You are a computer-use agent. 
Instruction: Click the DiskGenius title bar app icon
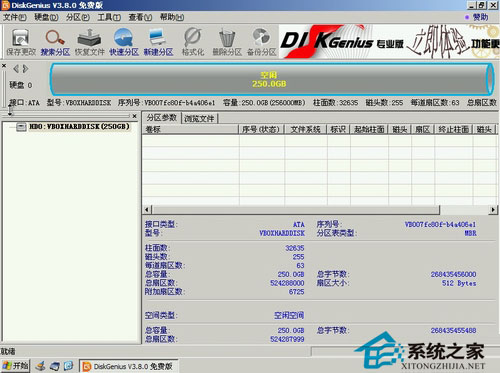pyautogui.click(x=6, y=5)
